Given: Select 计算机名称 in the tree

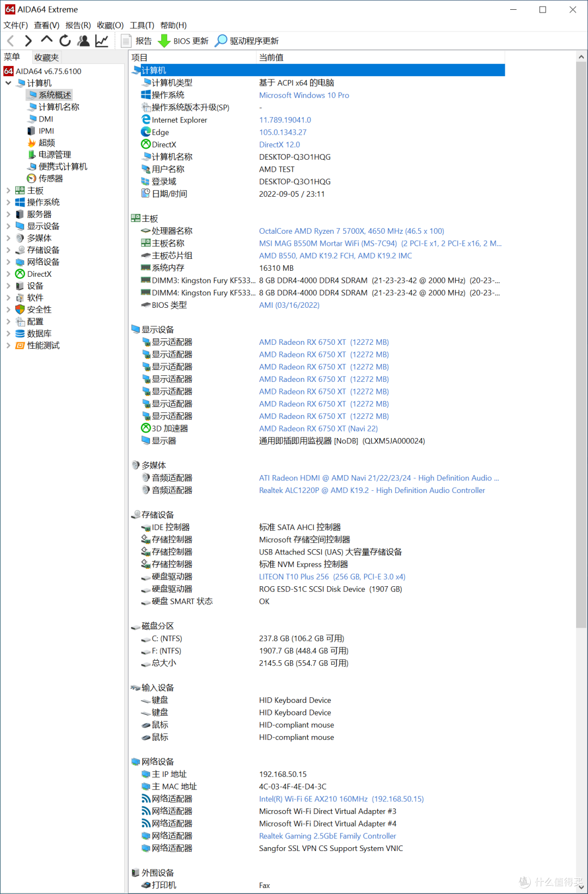Looking at the screenshot, I should coord(53,107).
